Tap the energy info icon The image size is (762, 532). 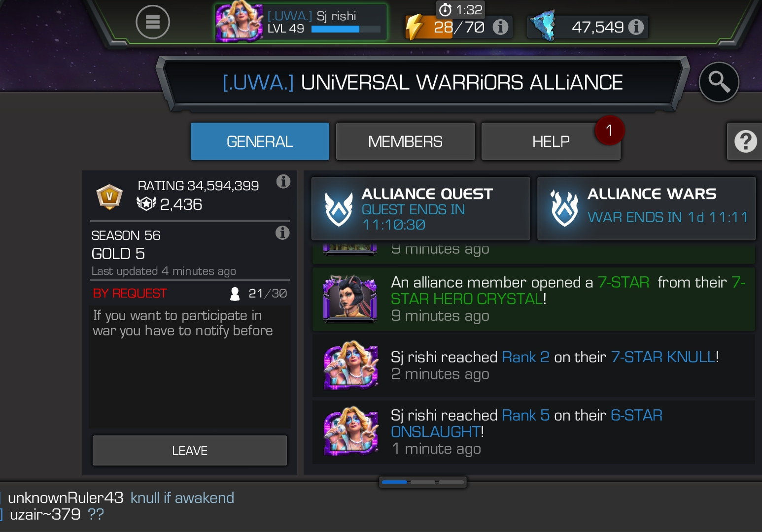(500, 27)
